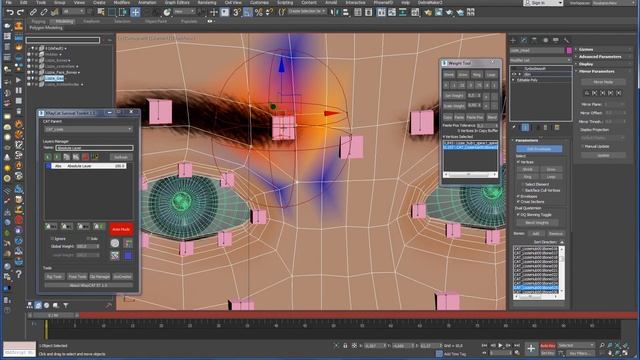This screenshot has height=360, width=640.
Task: Click Configure Modifier Sets icon
Action: coord(557,127)
